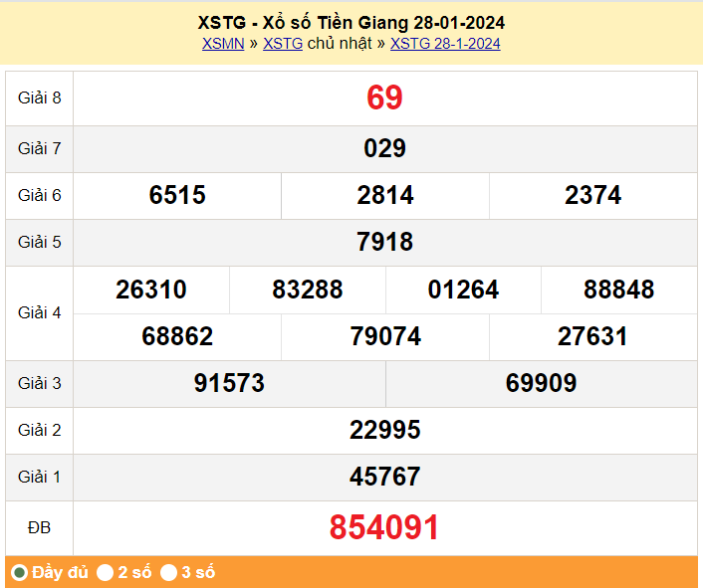The height and width of the screenshot is (588, 703).
Task: Click the 'chủ nhật' breadcrumb text
Action: (x=340, y=44)
